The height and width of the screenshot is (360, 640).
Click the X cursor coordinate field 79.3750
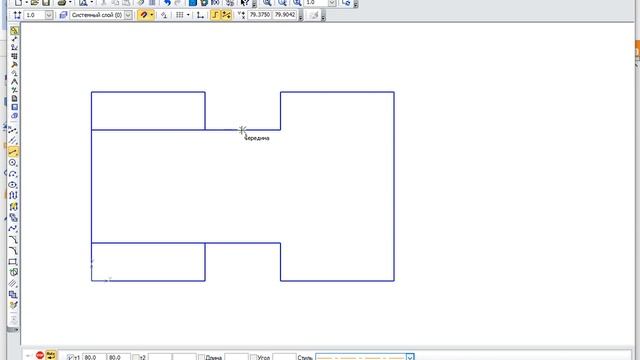pyautogui.click(x=260, y=15)
